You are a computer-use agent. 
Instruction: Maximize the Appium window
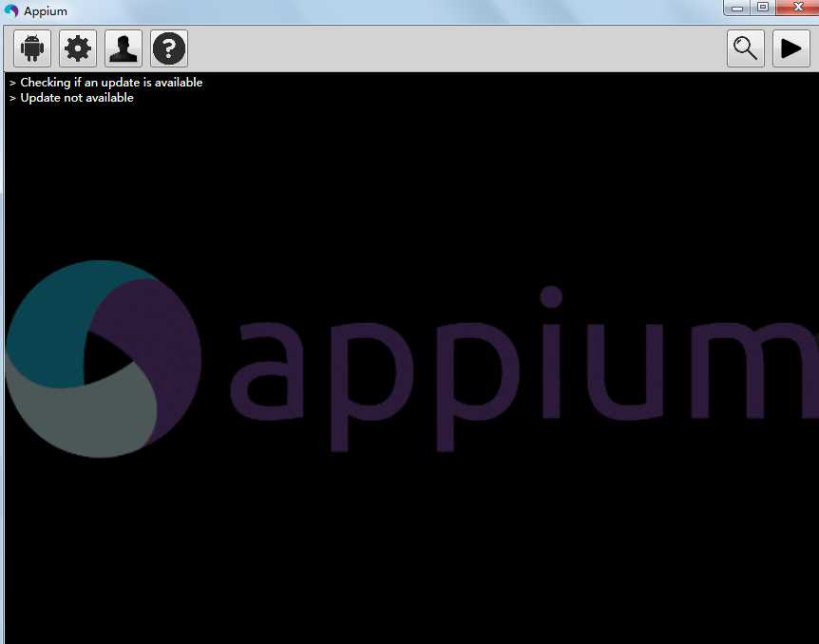tap(763, 8)
